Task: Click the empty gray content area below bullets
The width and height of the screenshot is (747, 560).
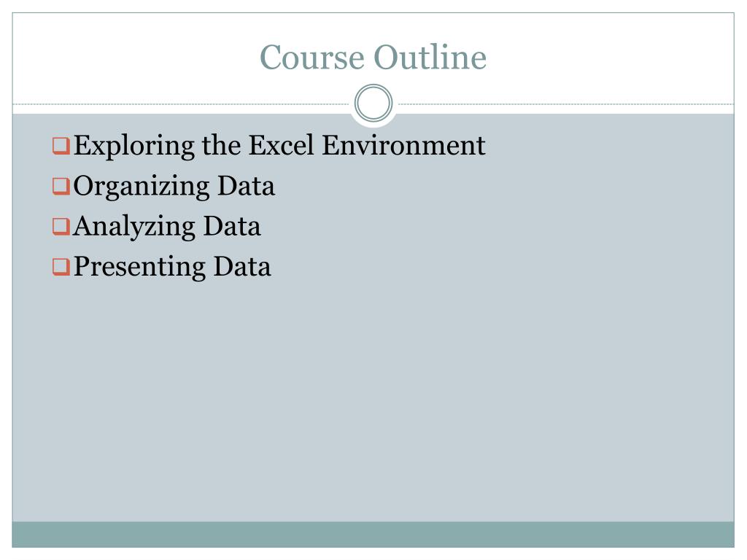Action: (373, 400)
